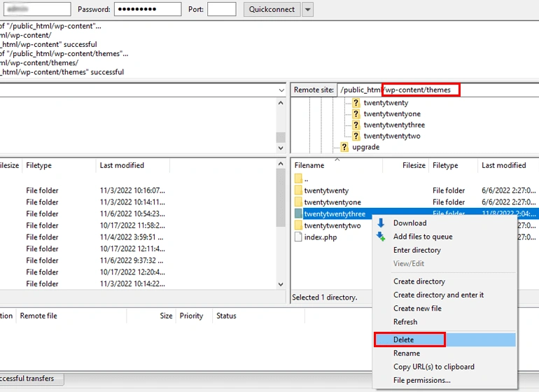This screenshot has height=392, width=539.
Task: Click the selected twentytwentythree folder icon
Action: [298, 213]
